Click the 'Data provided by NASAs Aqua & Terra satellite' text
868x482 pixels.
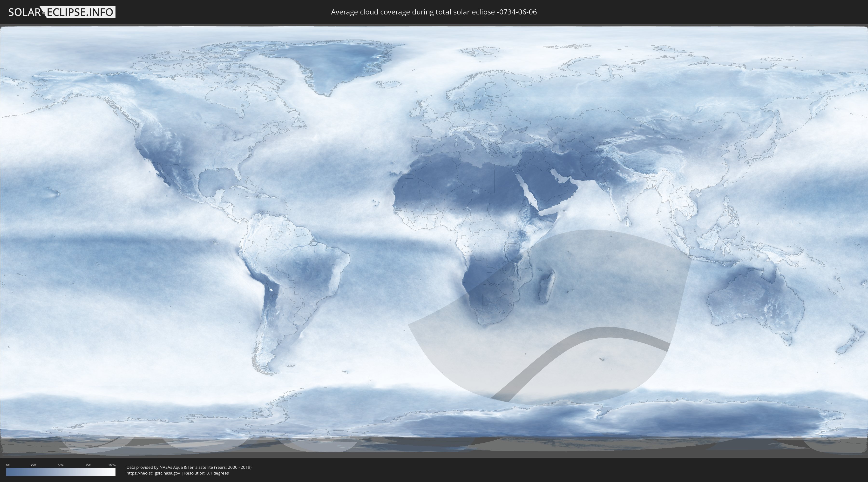point(189,467)
